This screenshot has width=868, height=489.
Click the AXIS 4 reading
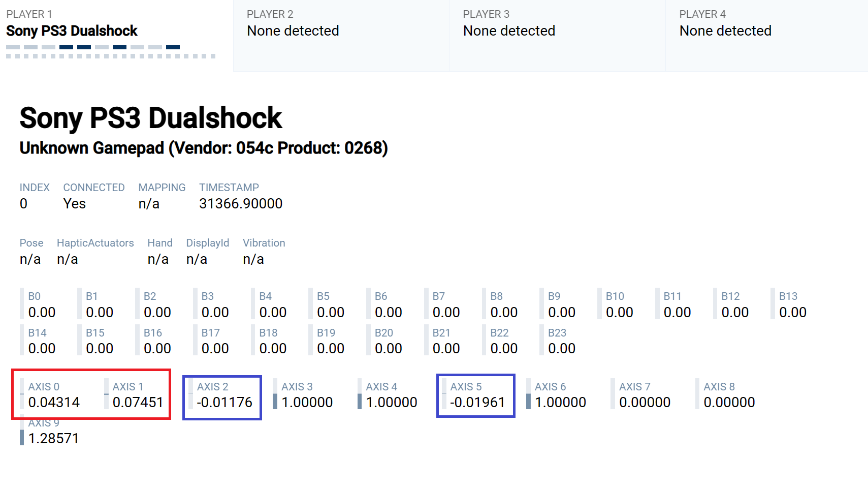click(388, 394)
